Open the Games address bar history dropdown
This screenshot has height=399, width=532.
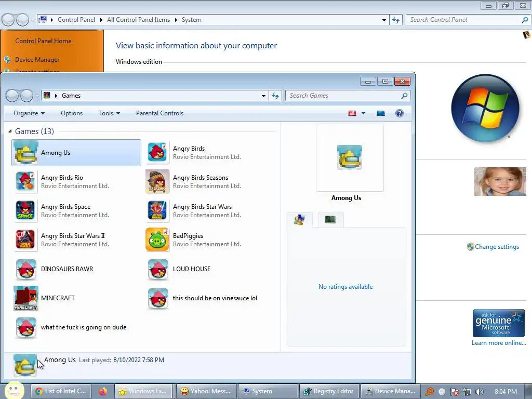(263, 96)
